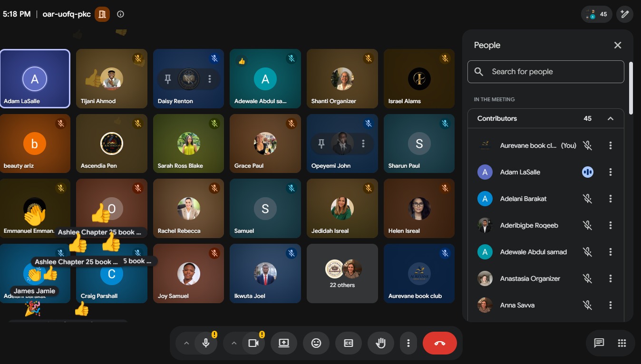Click muted mic icon beside Adelani Barakat
Screen dimensions: 641x364
pyautogui.click(x=588, y=199)
